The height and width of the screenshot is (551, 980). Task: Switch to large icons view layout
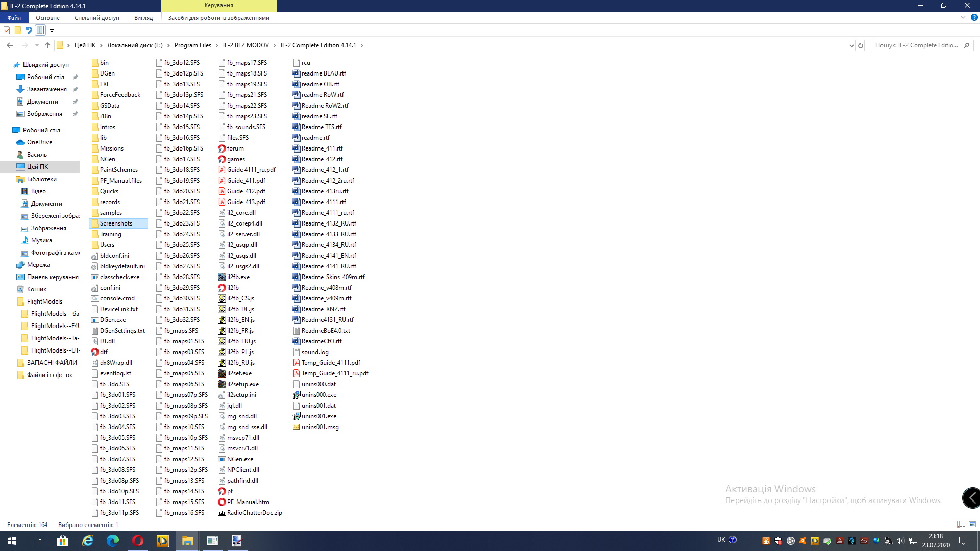point(972,524)
